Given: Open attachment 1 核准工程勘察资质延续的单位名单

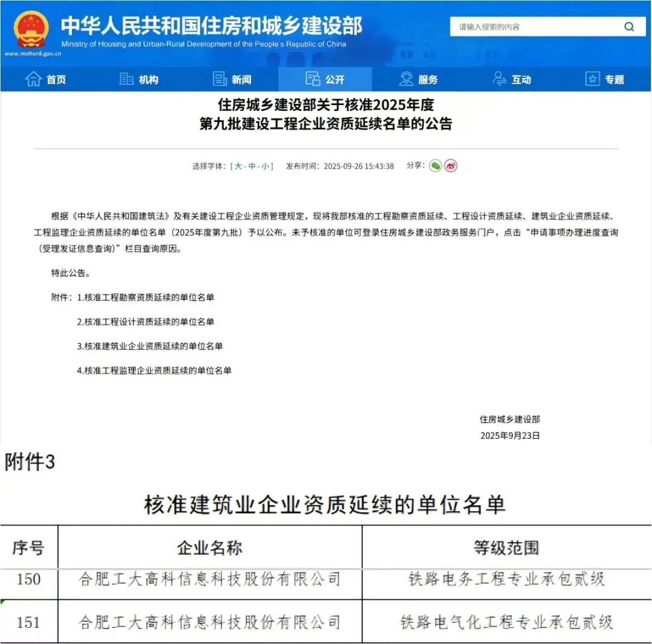Looking at the screenshot, I should (145, 298).
